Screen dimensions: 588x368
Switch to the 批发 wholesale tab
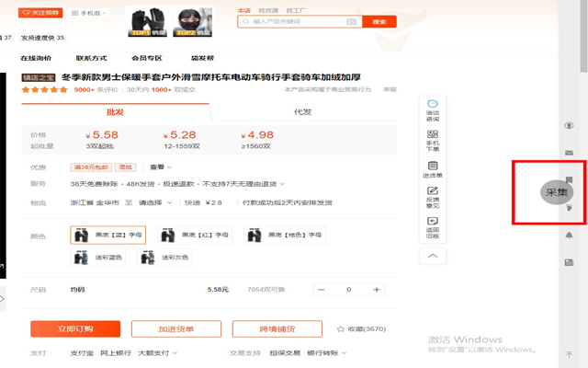115,112
